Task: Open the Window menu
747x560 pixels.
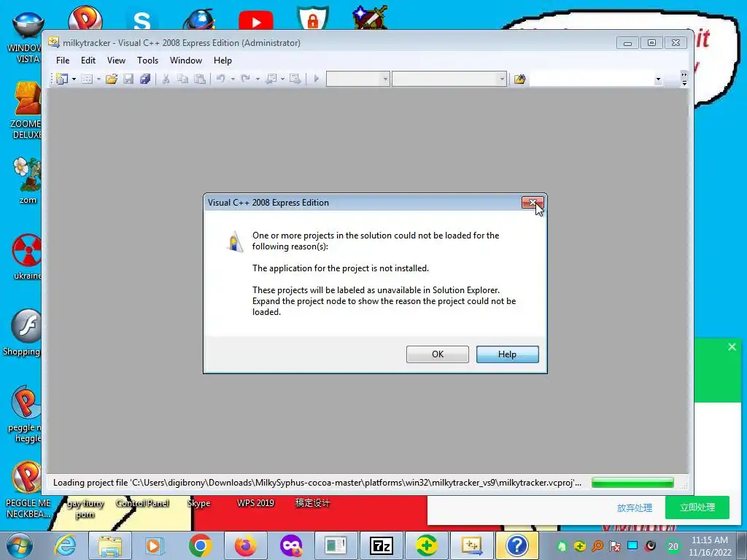Action: pyautogui.click(x=186, y=61)
